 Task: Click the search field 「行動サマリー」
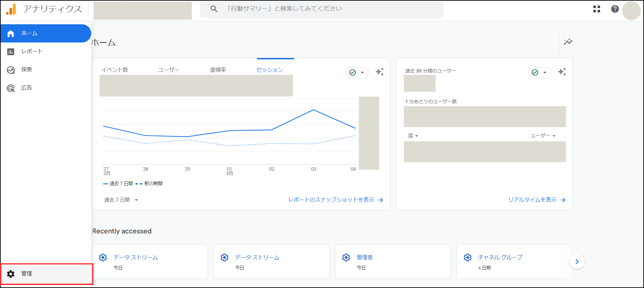(322, 9)
